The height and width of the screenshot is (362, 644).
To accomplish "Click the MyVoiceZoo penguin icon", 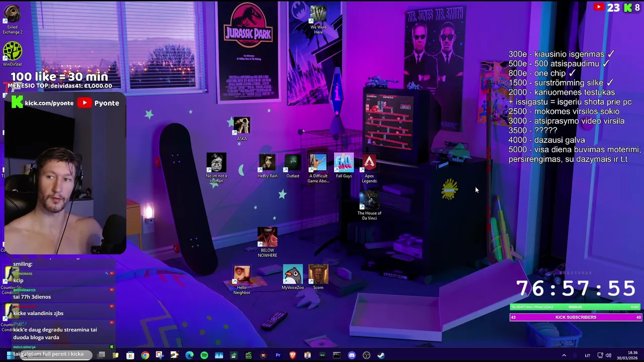I will click(293, 278).
